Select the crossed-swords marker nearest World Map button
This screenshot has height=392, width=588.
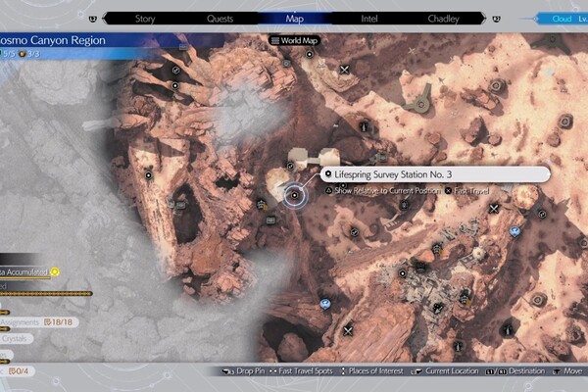345,70
